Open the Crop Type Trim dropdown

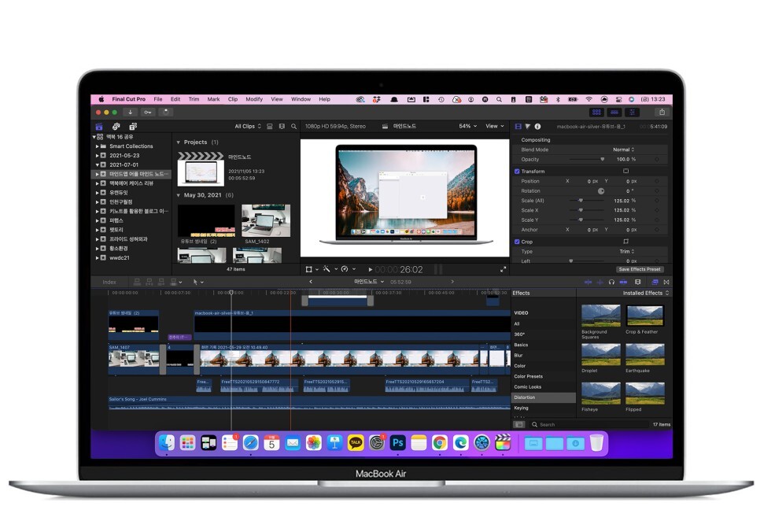click(x=627, y=252)
